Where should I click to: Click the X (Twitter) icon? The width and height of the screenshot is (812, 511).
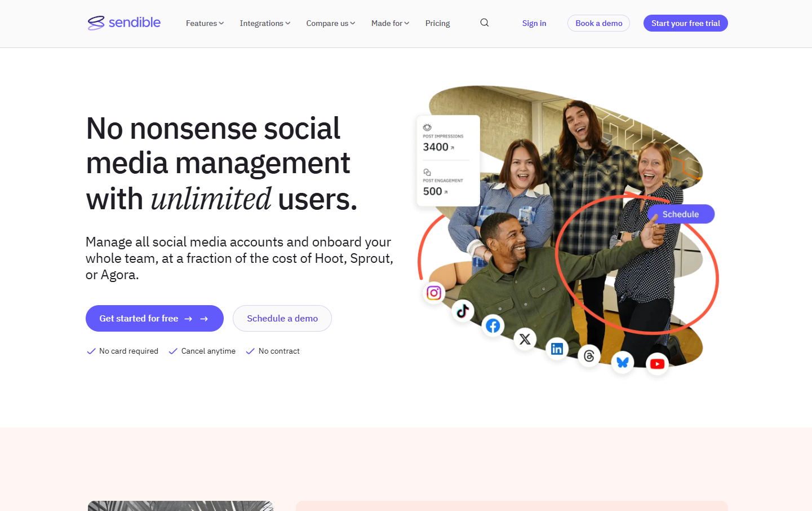coord(525,339)
